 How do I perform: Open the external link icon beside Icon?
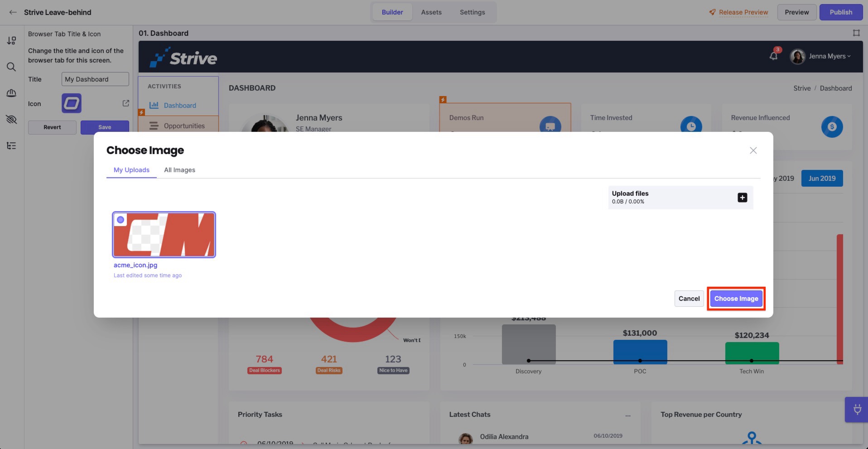(x=126, y=103)
